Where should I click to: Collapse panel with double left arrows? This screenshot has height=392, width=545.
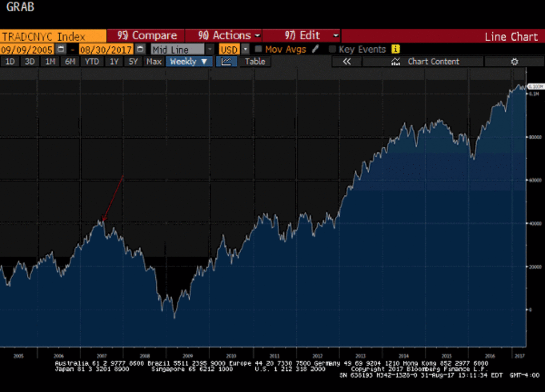(x=347, y=62)
